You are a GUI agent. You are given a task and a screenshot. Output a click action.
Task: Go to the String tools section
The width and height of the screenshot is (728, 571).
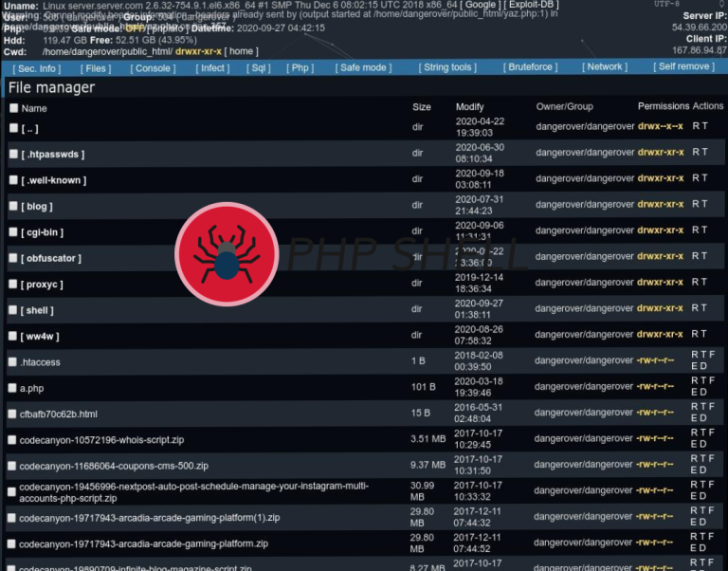tap(449, 68)
